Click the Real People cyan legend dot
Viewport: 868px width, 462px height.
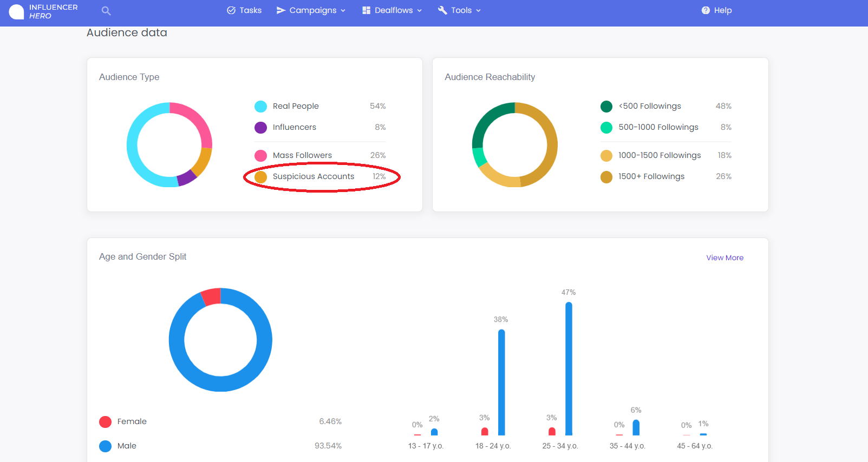[x=260, y=106]
